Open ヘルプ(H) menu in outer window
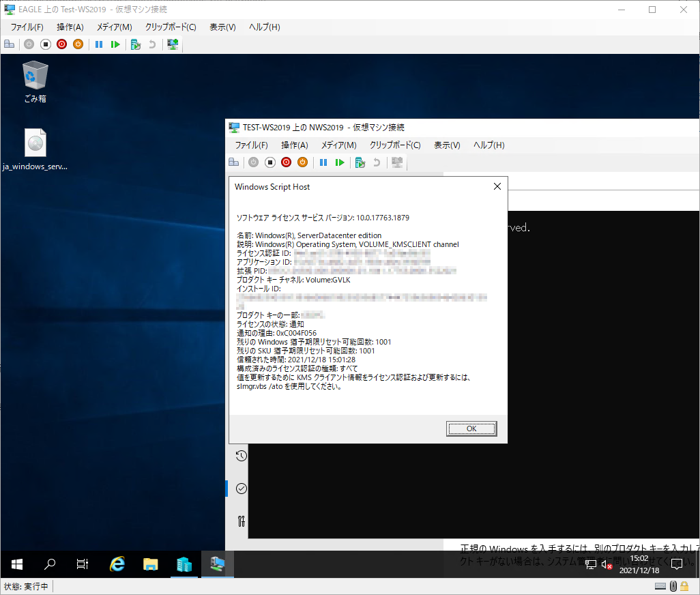This screenshot has height=595, width=700. (264, 27)
